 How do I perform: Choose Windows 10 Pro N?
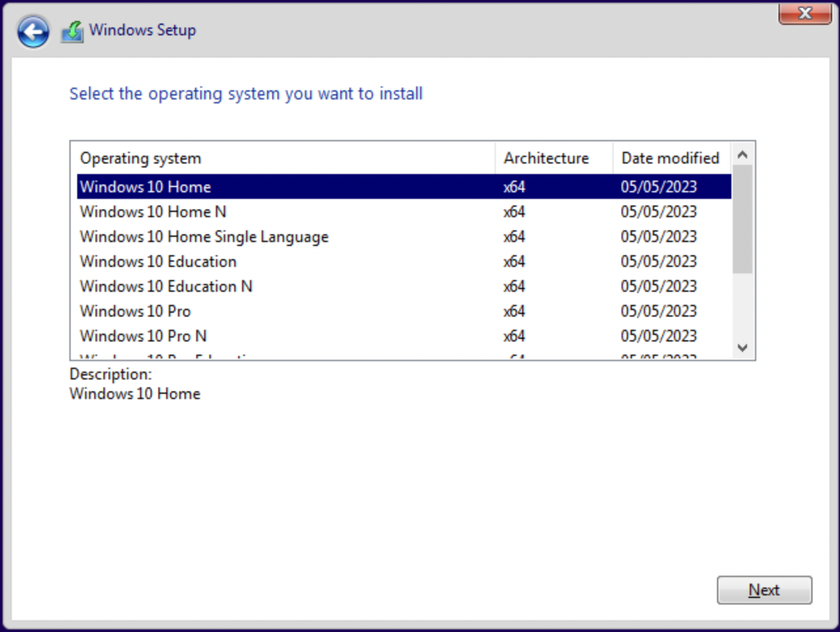(x=143, y=336)
